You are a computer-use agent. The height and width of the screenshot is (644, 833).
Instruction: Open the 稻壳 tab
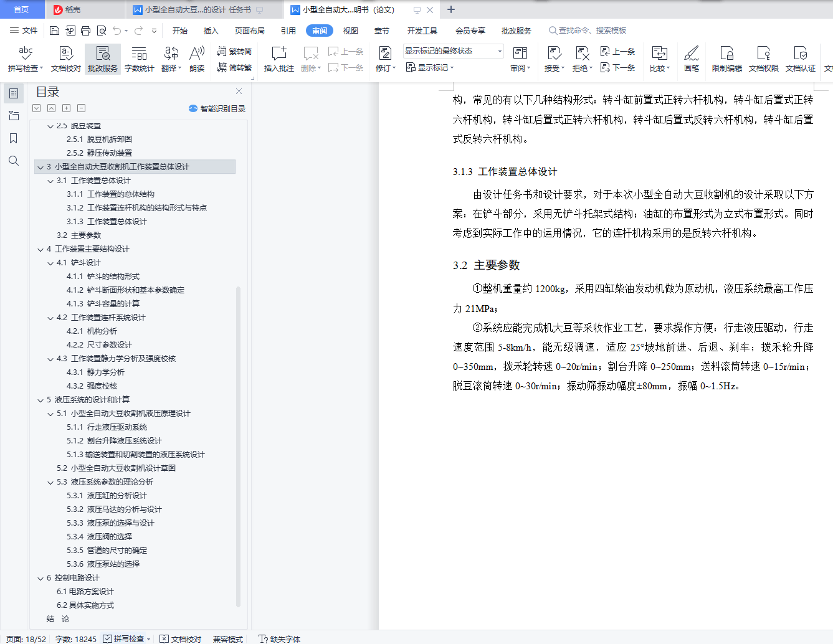click(85, 10)
